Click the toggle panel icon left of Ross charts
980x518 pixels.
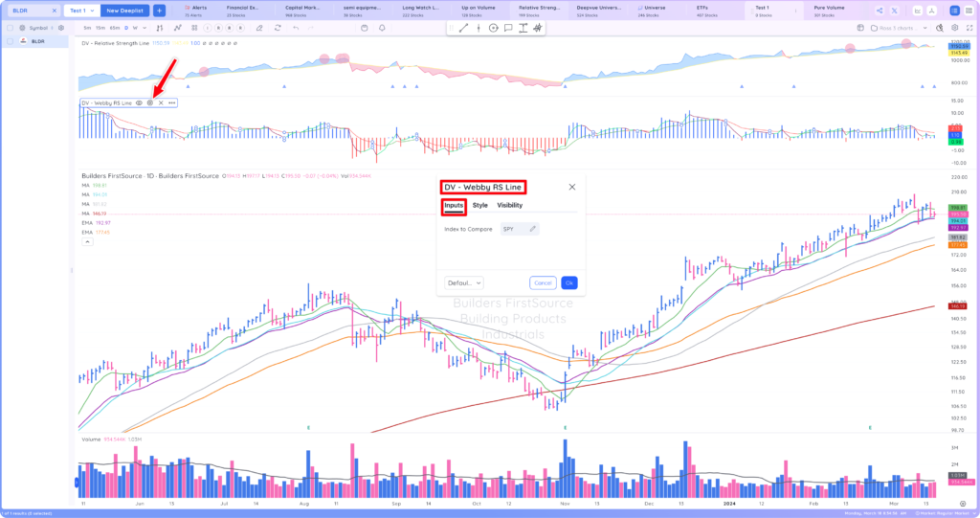point(860,28)
